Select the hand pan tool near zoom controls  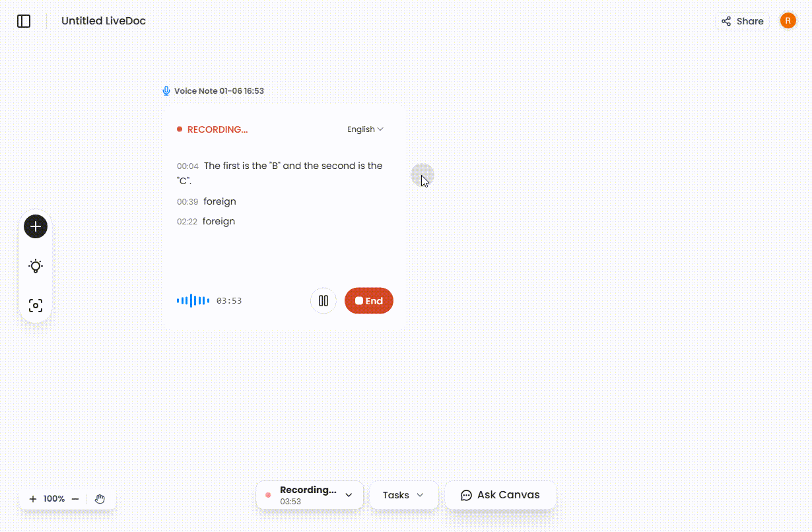(100, 498)
